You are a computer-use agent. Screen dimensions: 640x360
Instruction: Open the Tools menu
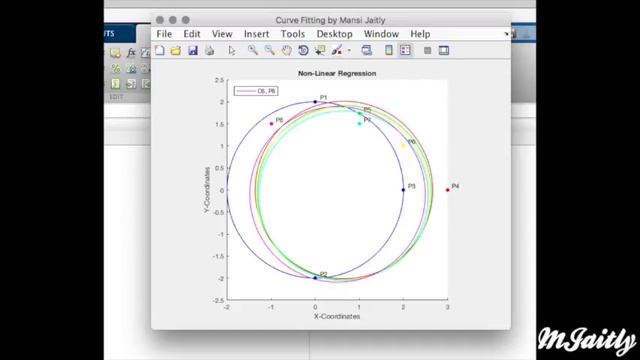coord(293,34)
